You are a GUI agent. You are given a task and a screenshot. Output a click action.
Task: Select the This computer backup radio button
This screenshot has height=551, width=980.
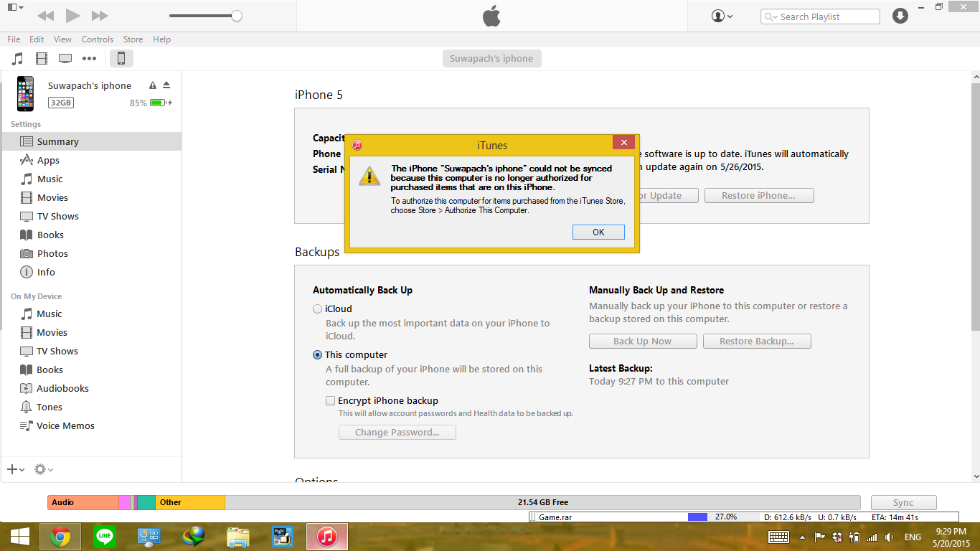point(317,354)
